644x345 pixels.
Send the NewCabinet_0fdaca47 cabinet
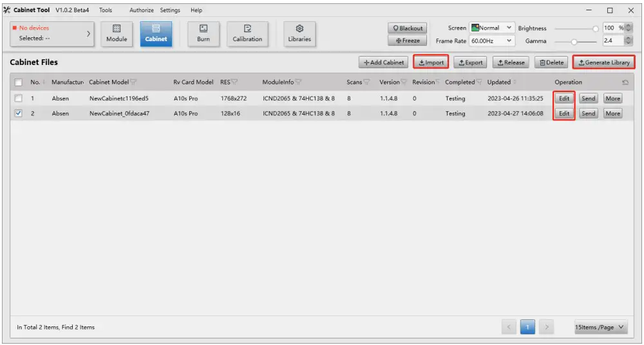[x=588, y=113]
